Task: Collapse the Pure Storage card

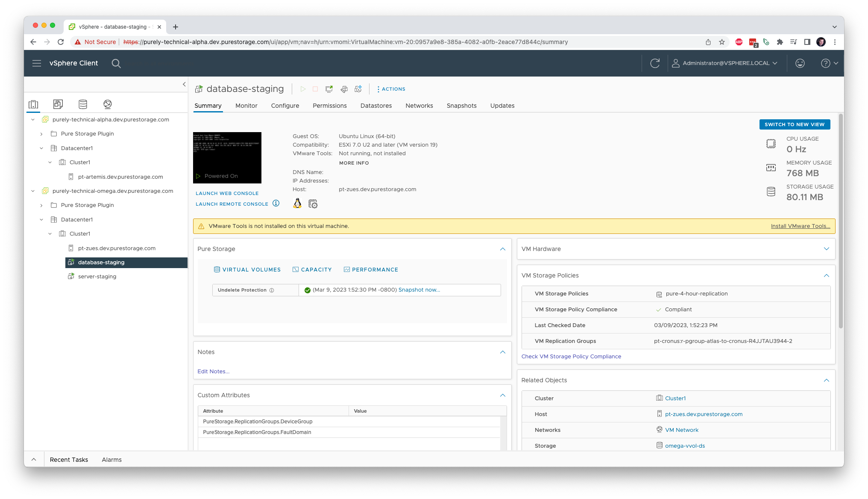Action: pos(503,249)
